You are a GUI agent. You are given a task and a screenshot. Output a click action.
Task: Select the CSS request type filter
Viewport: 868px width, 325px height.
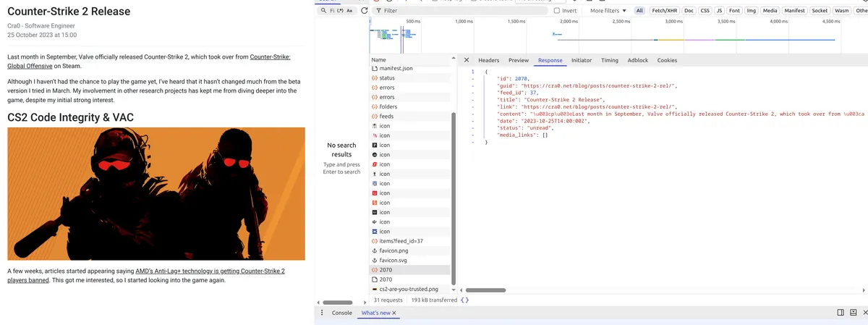click(705, 11)
